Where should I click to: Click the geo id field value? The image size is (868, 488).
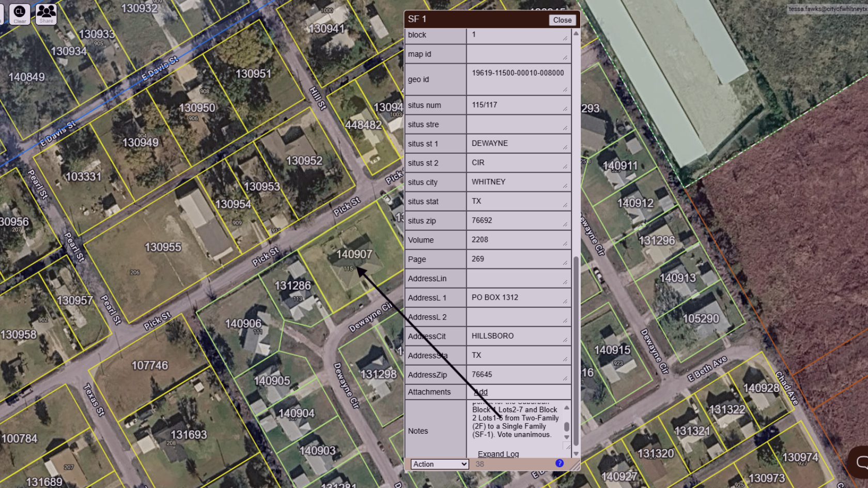[519, 80]
